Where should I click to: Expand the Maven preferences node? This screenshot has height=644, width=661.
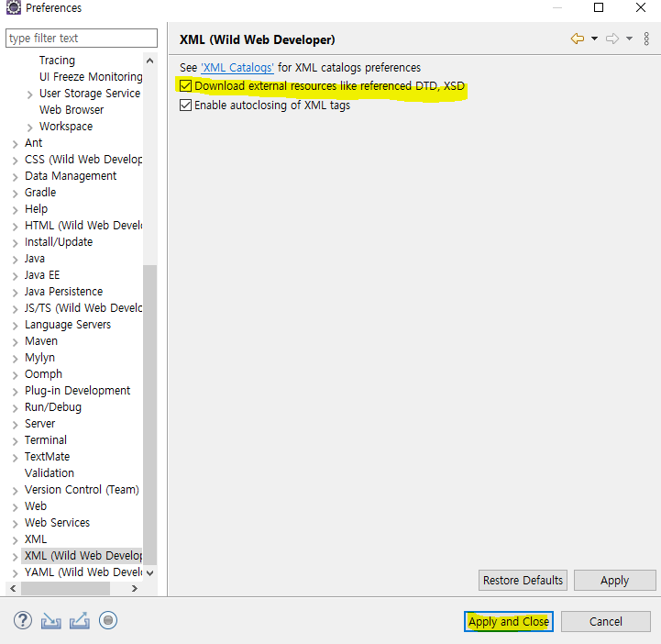[16, 342]
